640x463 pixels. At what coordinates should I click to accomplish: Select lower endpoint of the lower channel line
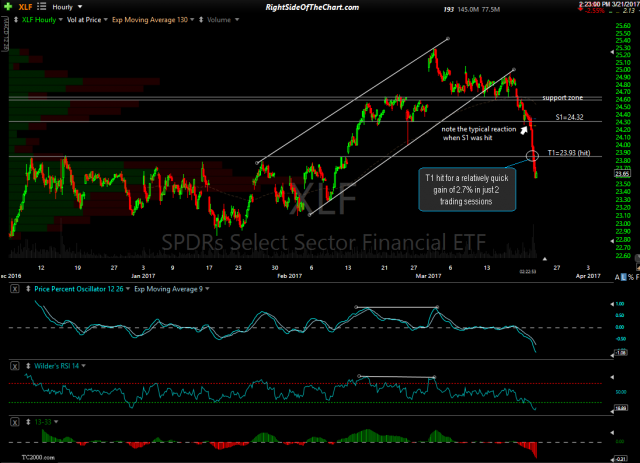[310, 215]
